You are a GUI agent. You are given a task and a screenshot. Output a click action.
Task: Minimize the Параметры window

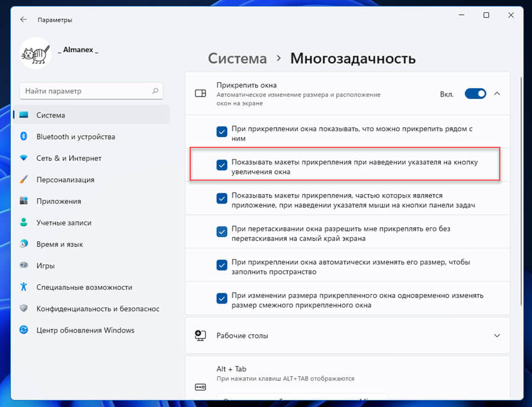(x=462, y=15)
